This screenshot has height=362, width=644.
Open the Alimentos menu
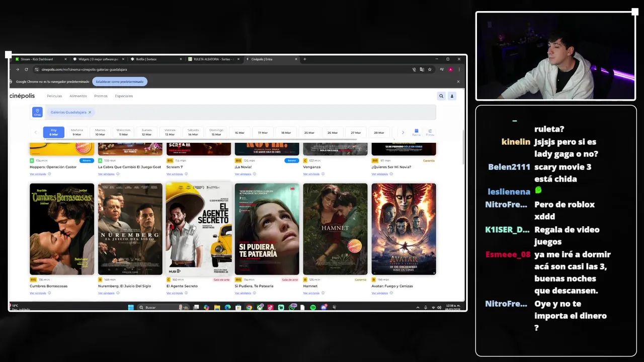78,96
